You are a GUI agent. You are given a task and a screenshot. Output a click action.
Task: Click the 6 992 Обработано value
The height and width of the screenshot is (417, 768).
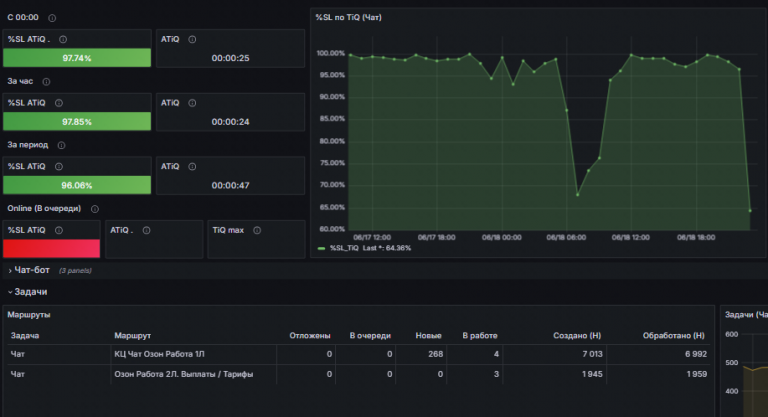click(x=696, y=354)
